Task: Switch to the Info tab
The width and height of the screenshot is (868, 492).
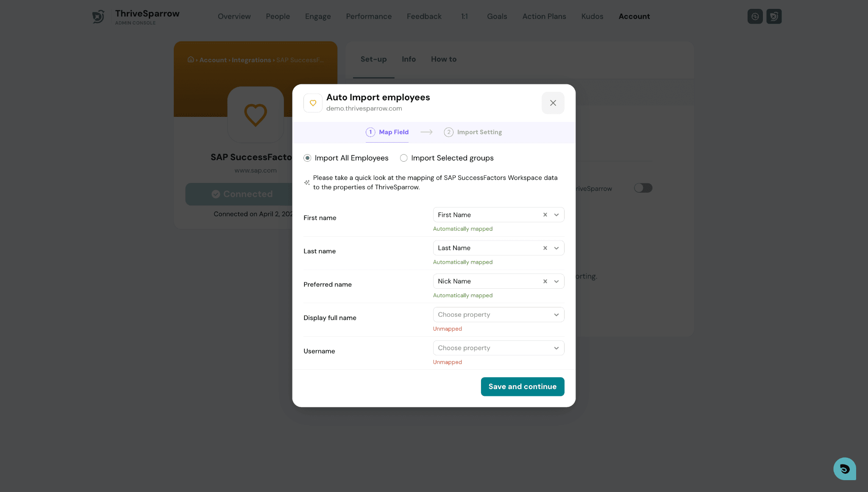Action: click(x=409, y=59)
